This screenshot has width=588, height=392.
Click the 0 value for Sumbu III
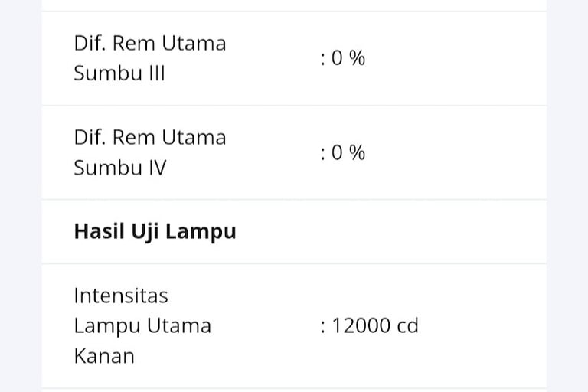click(336, 58)
